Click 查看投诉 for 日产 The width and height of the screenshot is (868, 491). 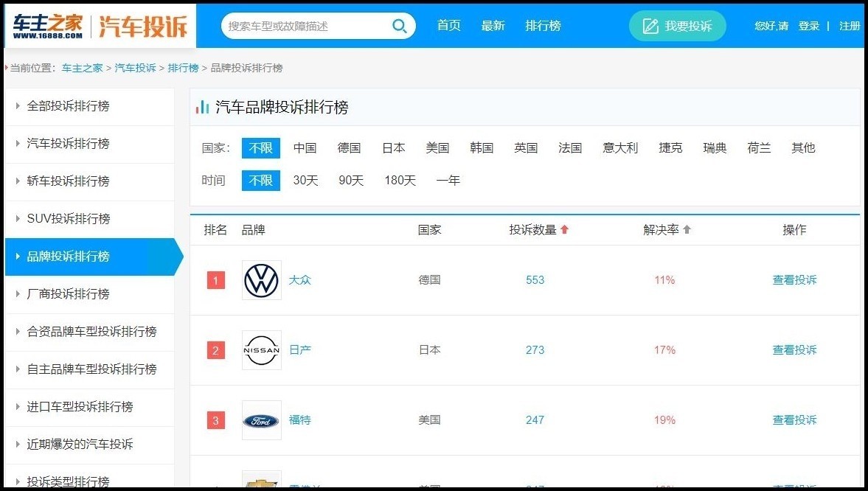tap(794, 350)
